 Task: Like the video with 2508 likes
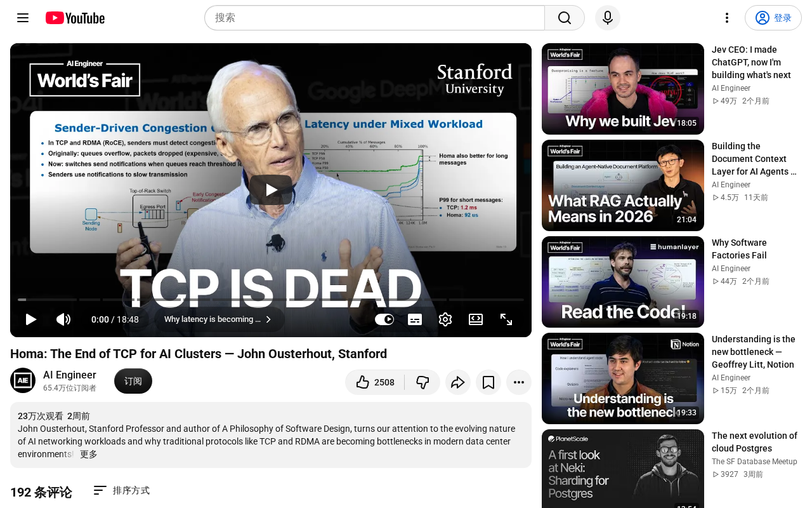tap(375, 382)
